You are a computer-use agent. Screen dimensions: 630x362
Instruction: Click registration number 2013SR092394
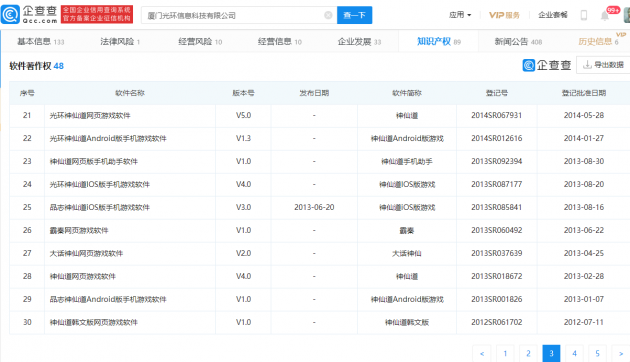(497, 161)
